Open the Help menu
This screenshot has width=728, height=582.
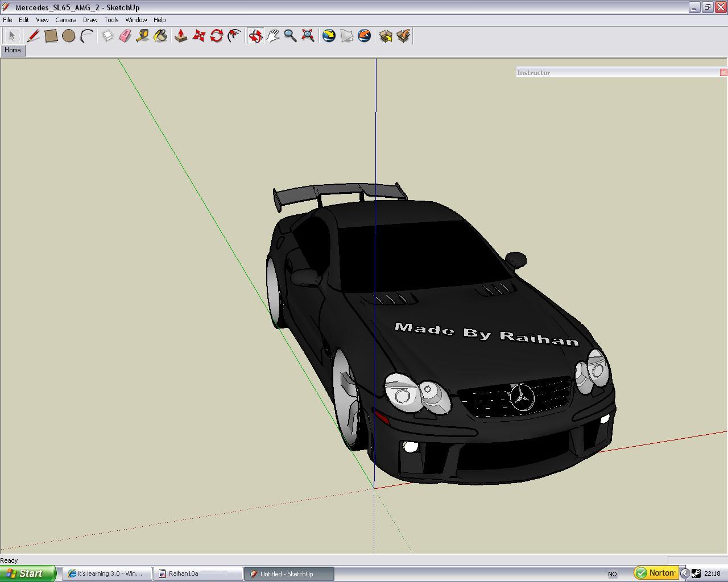[160, 20]
